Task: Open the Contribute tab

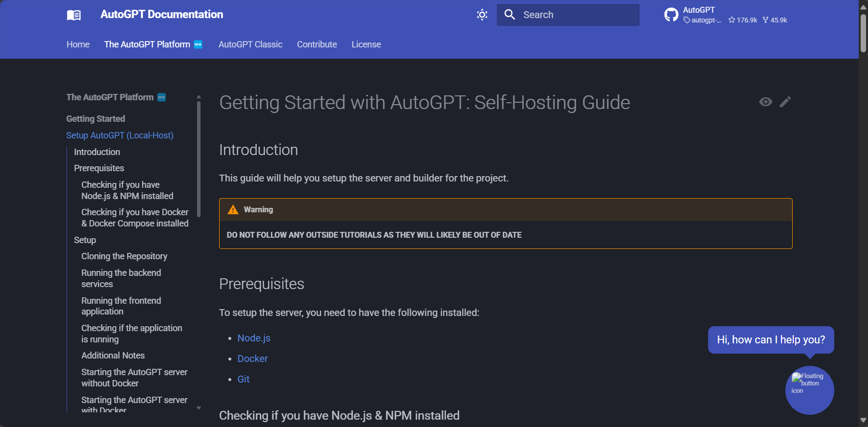Action: [317, 45]
